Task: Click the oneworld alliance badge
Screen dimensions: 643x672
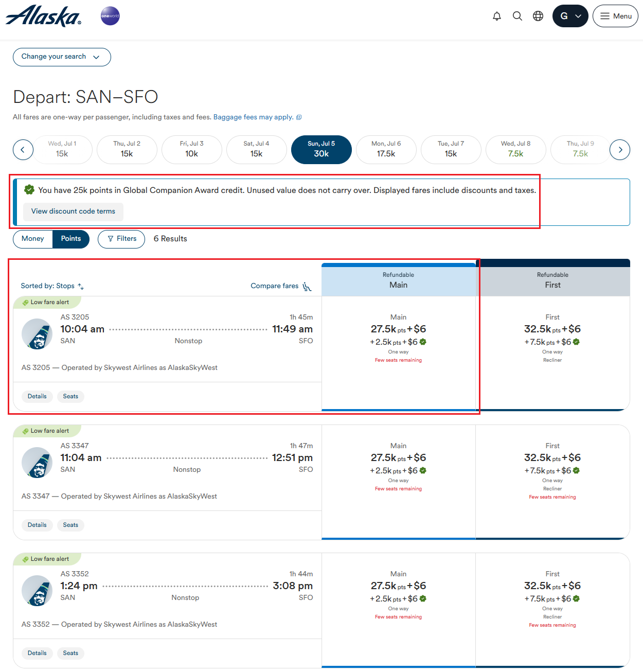Action: (110, 16)
